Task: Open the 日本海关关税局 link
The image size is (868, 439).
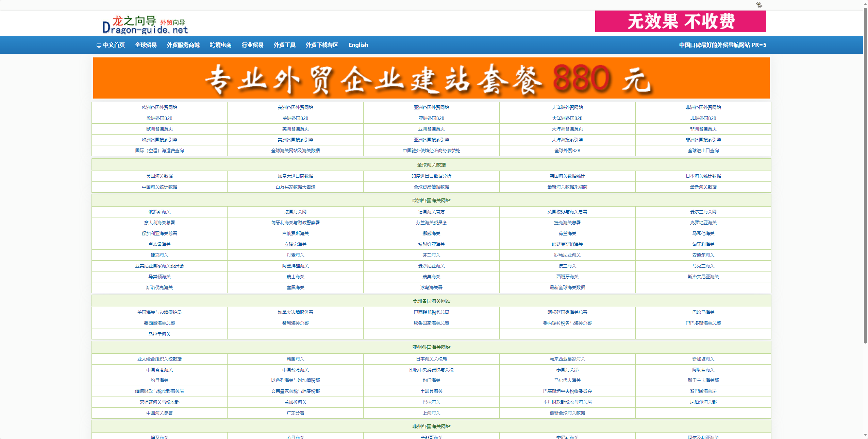Action: pos(431,359)
